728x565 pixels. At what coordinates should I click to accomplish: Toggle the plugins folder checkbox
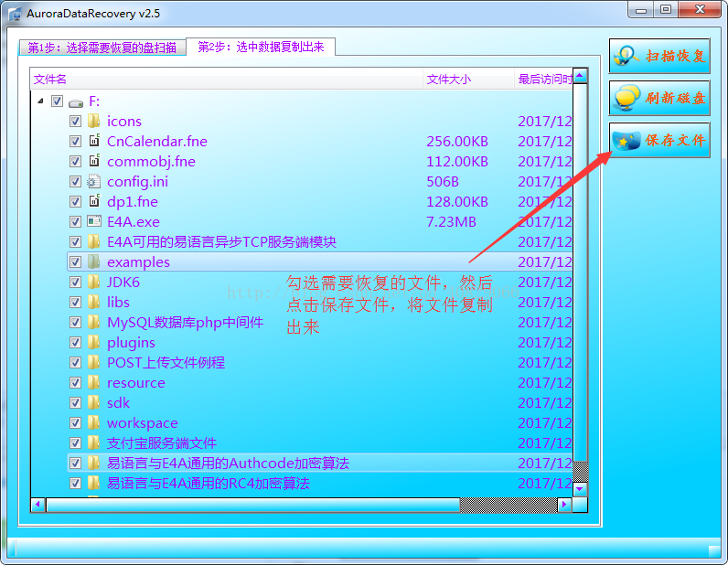pyautogui.click(x=75, y=343)
